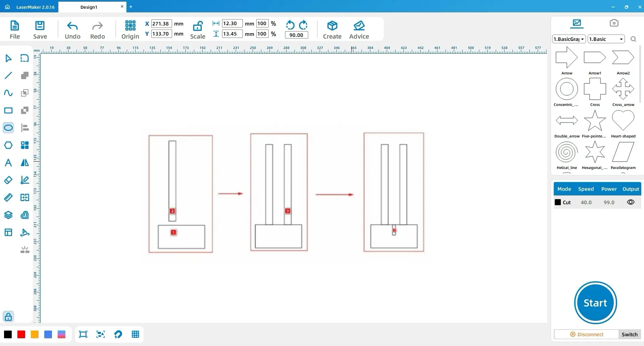Choose the Select pointer tool
The width and height of the screenshot is (644, 346).
coord(8,58)
